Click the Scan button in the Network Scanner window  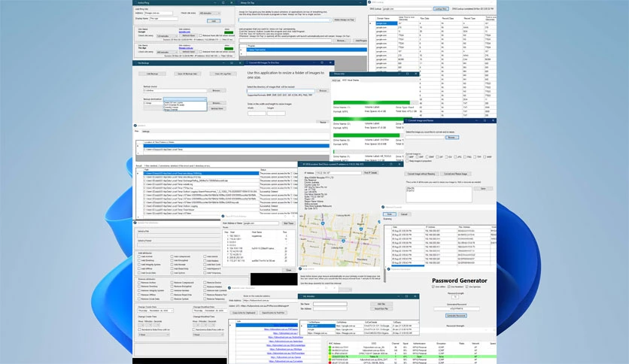389,214
